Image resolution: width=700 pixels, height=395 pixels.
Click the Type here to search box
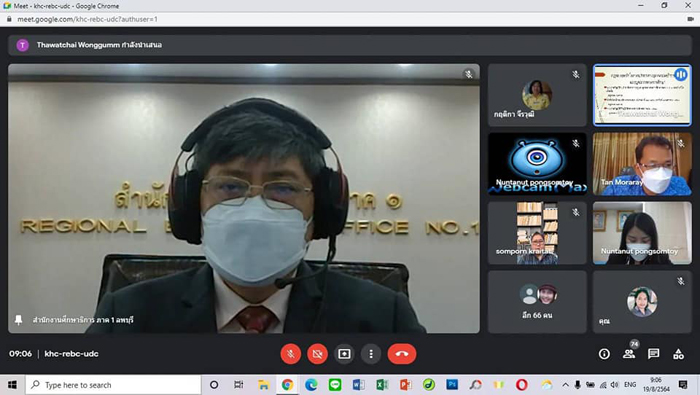[113, 385]
